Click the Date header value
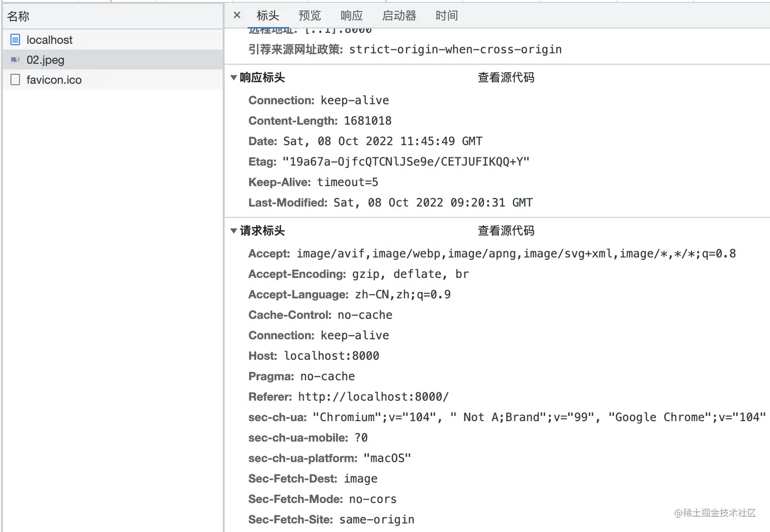Screen dimensions: 770x532 383,141
